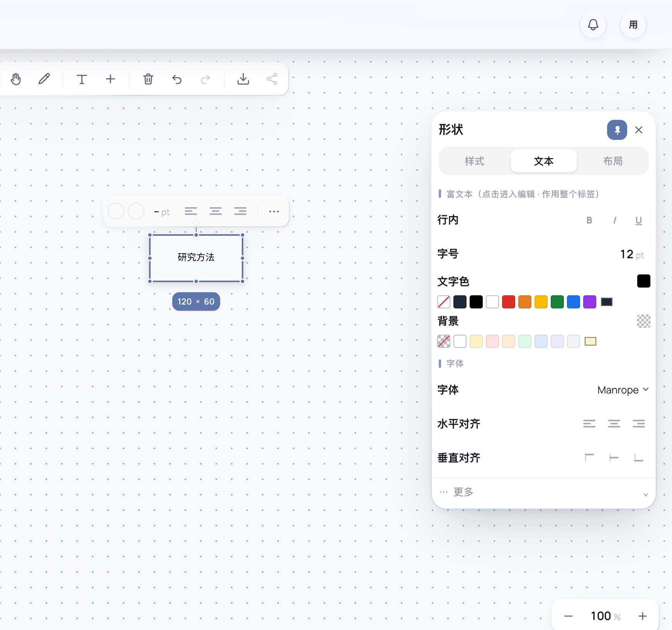672x630 pixels.
Task: Zoom out with the minus button
Action: [568, 616]
